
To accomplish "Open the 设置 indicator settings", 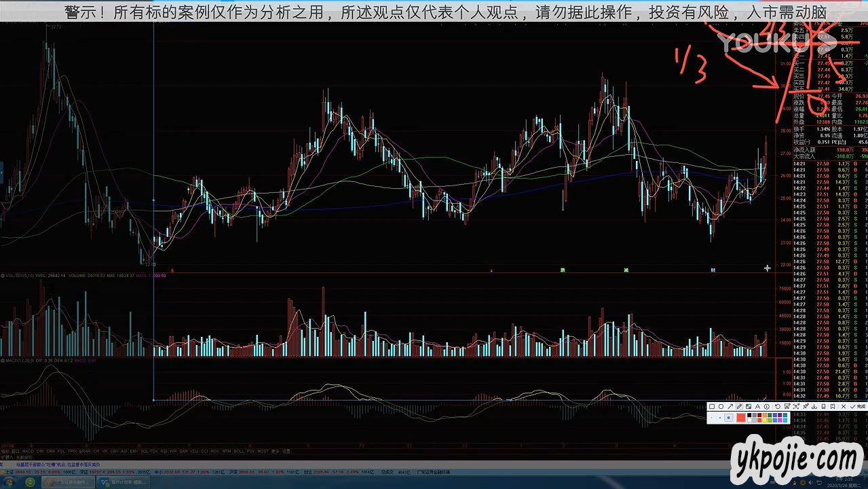I will [x=286, y=451].
